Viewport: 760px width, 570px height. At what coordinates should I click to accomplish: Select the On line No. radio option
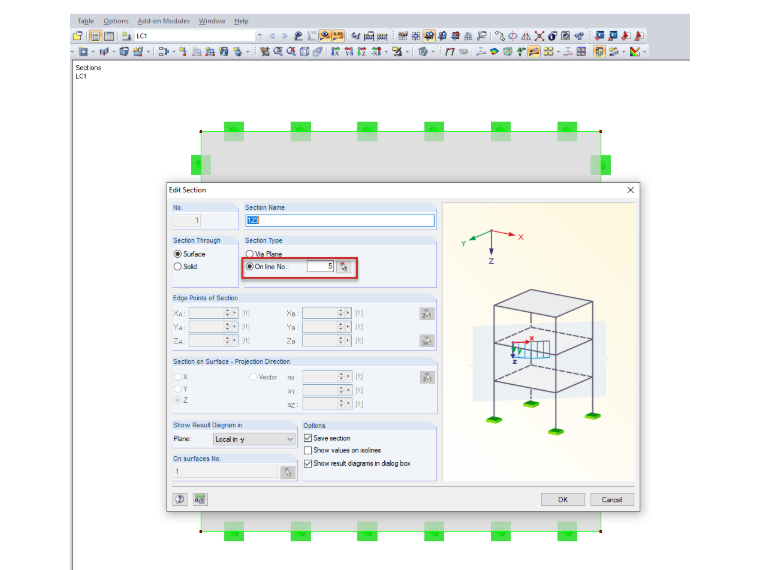click(x=250, y=267)
